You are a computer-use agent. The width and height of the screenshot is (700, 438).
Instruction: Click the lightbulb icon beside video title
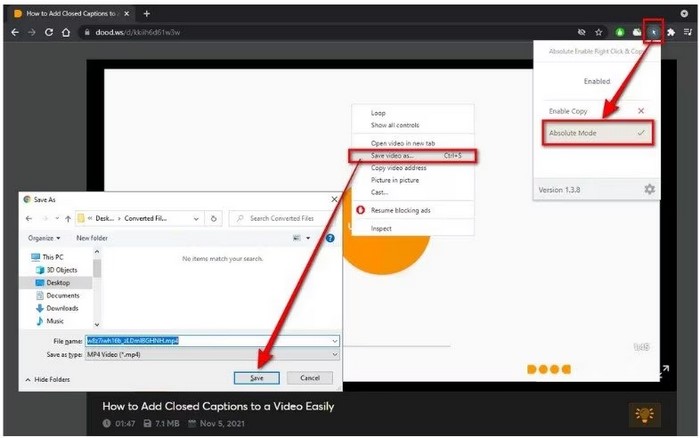644,415
